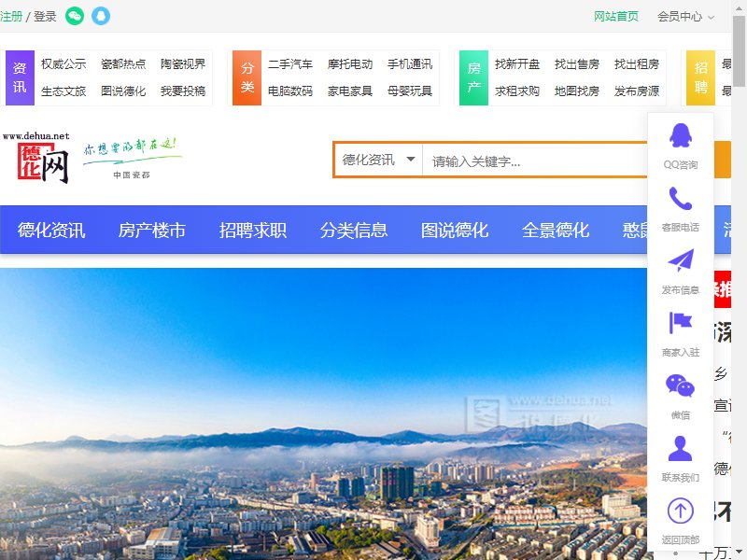Open 图说德化 link in 资讯 block
The width and height of the screenshot is (747, 560).
123,91
